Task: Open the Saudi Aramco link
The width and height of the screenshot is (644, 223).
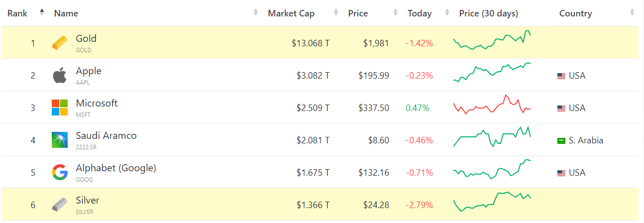Action: click(106, 136)
